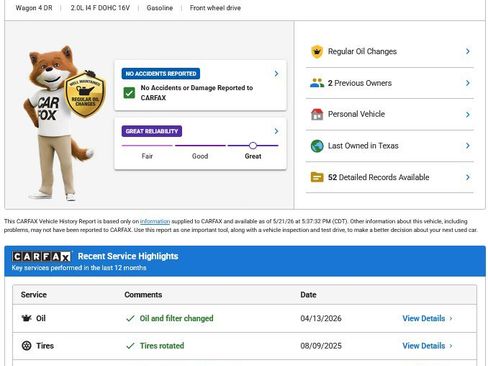Click the 'Oil and filter changed' comment

(x=176, y=318)
